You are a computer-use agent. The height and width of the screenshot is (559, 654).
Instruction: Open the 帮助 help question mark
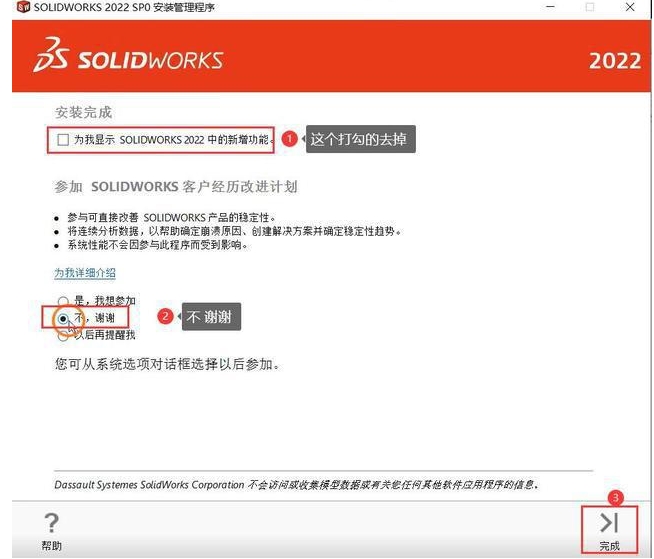[x=51, y=531]
